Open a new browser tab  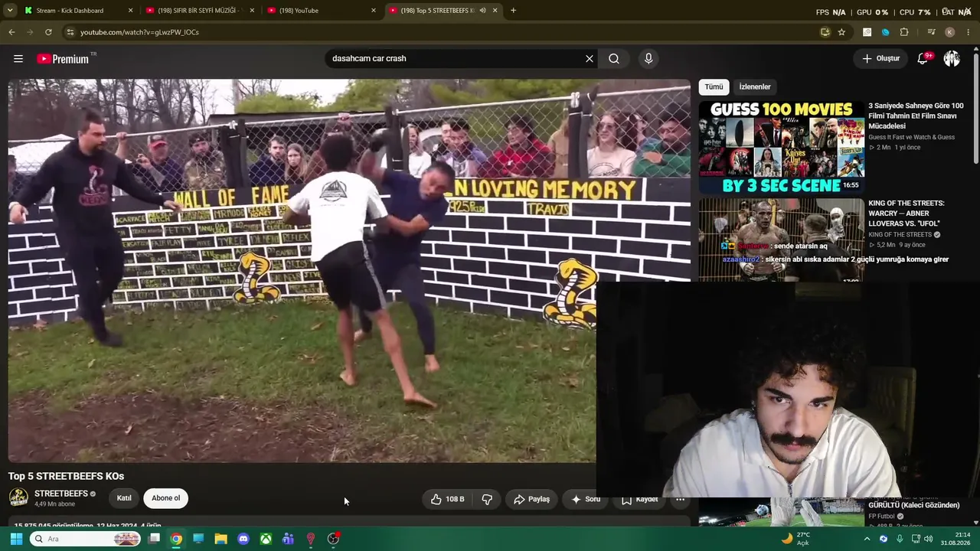tap(513, 11)
